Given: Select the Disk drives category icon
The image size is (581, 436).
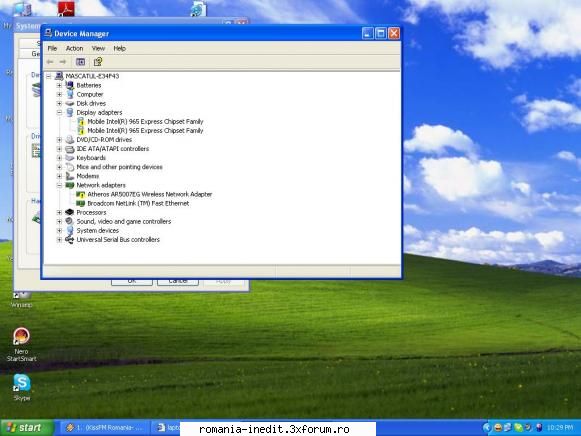Looking at the screenshot, I should click(x=70, y=103).
